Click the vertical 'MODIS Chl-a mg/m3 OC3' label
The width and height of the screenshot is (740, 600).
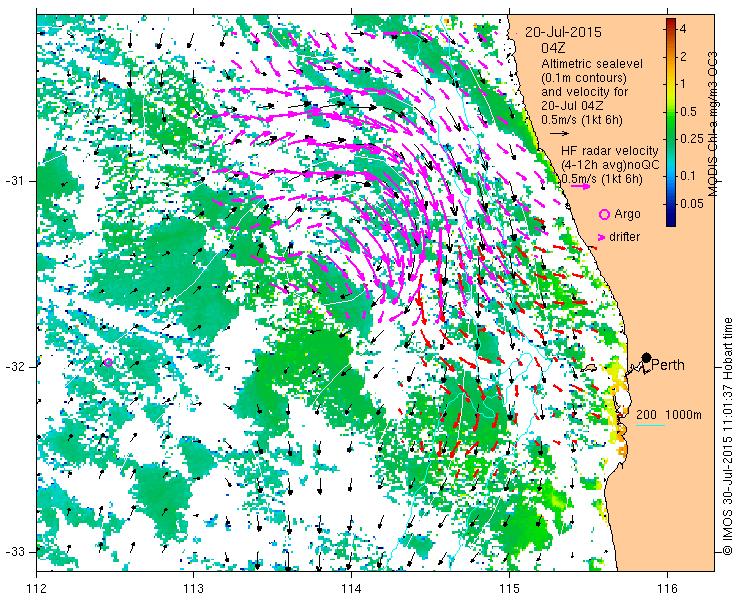click(713, 124)
